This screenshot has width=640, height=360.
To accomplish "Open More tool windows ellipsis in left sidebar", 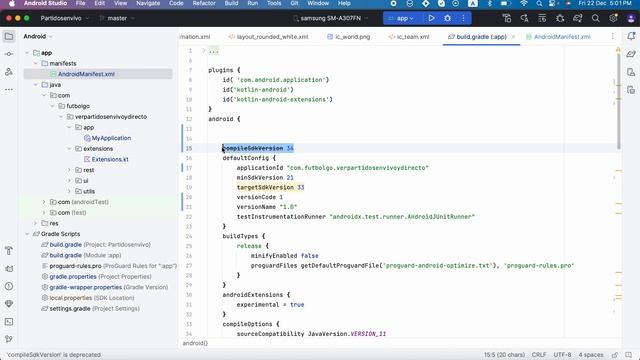I will (x=9, y=89).
